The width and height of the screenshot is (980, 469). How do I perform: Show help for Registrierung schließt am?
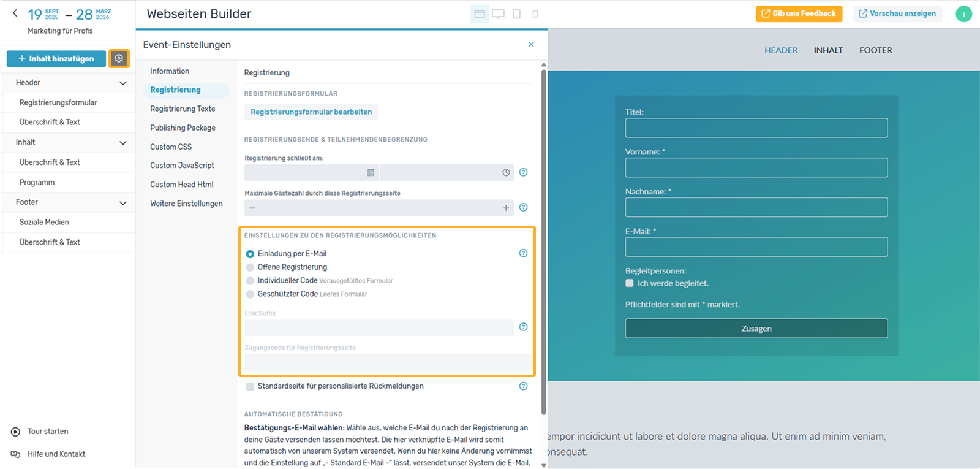coord(523,172)
